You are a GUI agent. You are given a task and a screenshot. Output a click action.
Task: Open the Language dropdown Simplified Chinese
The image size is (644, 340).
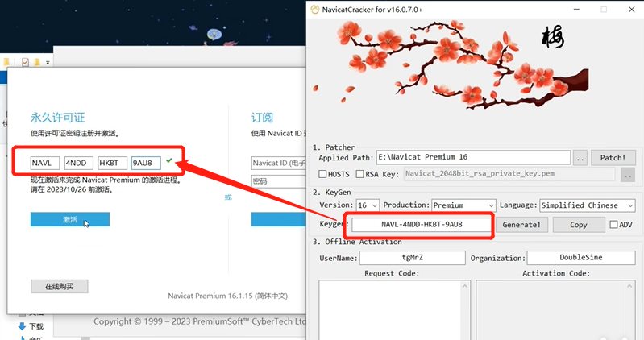pos(588,205)
